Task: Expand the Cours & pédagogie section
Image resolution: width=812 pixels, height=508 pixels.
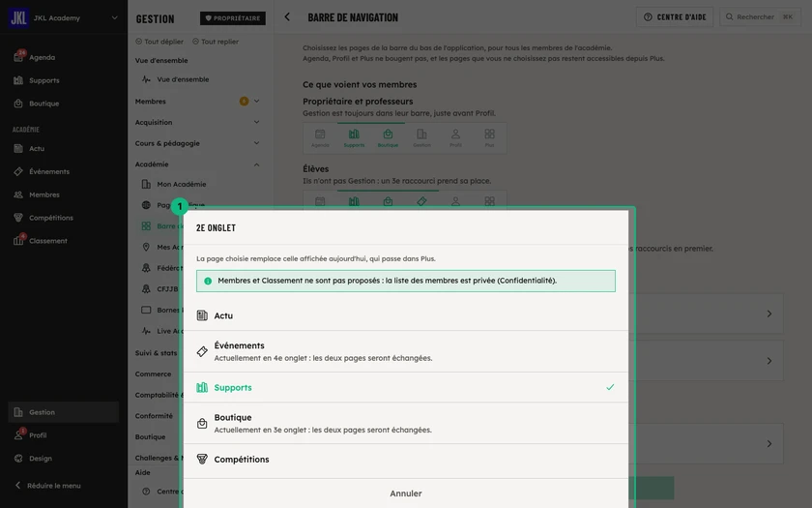Action: 197,143
